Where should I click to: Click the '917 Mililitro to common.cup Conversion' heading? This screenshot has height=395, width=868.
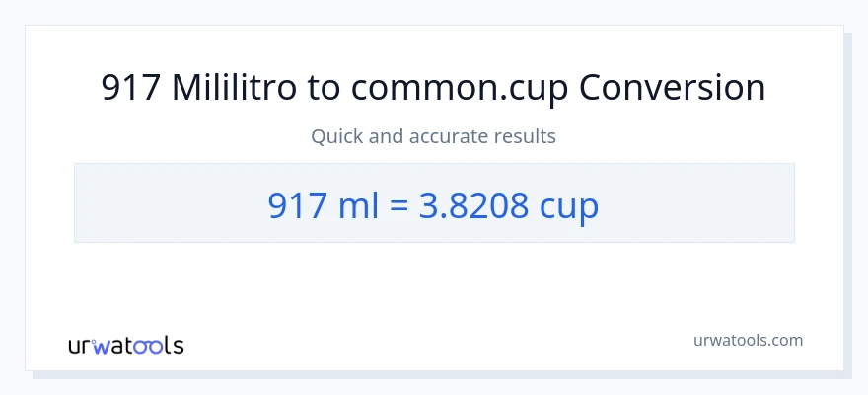[434, 88]
